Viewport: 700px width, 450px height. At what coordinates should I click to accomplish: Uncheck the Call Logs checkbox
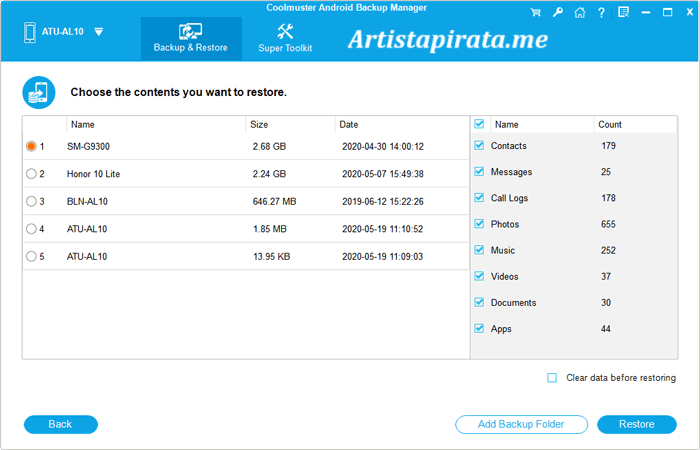[479, 198]
